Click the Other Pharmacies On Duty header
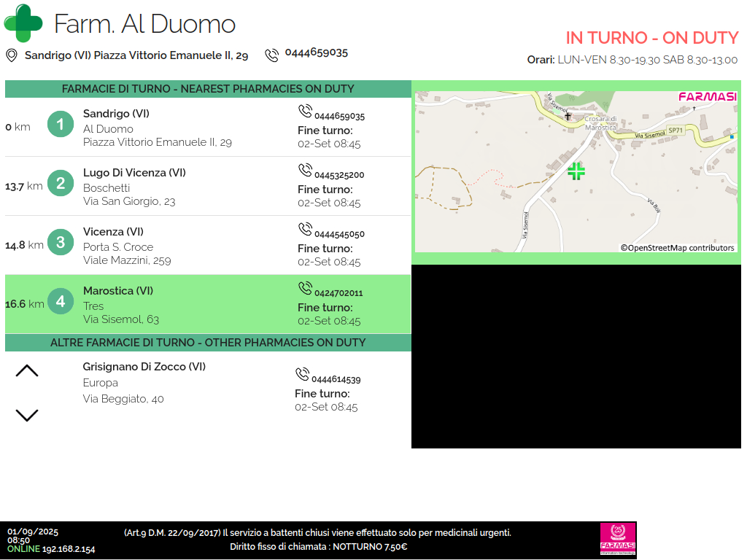The width and height of the screenshot is (747, 560). (x=208, y=343)
